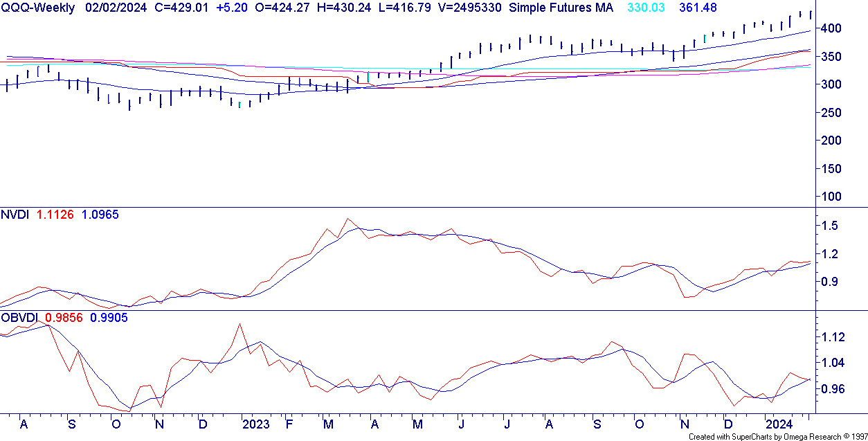868x441 pixels.
Task: Click the 1.2 NVDI axis label
Action: coord(831,254)
